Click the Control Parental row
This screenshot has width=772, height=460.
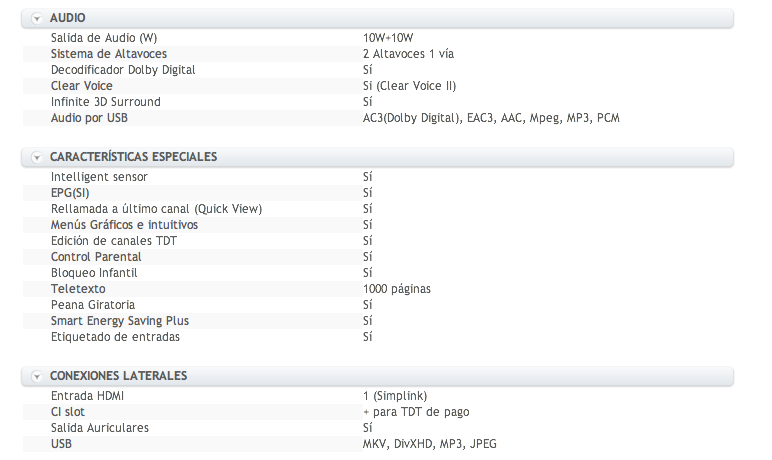[x=378, y=257]
